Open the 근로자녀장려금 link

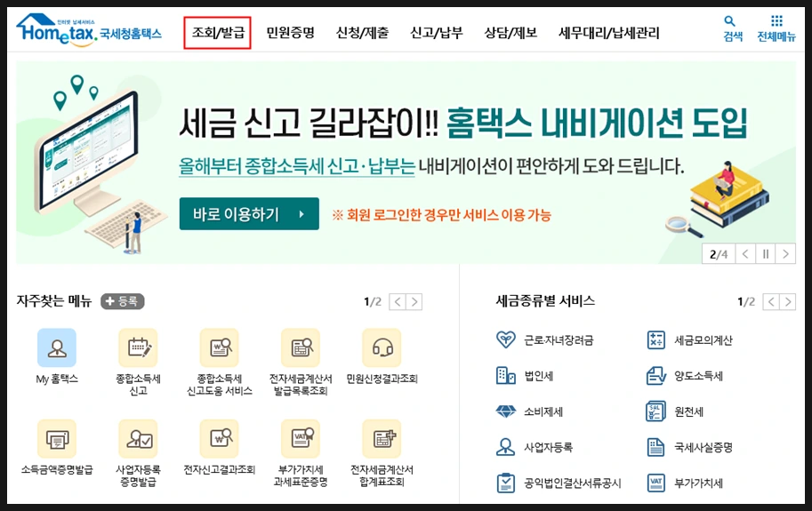(x=559, y=340)
